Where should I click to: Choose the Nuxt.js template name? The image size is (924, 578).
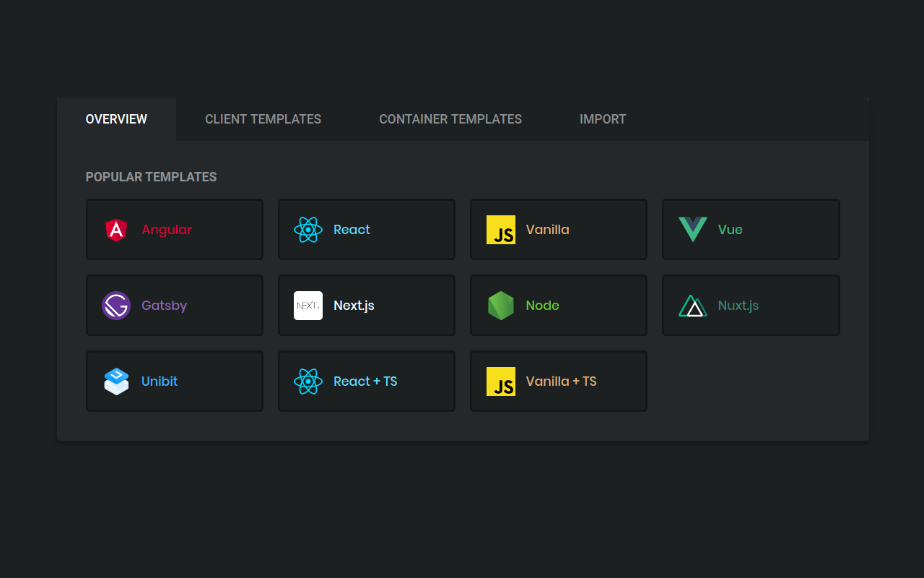738,306
